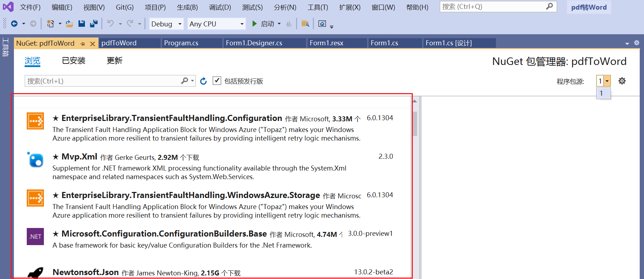Select the 已安装 installed tab
This screenshot has height=279, width=644.
click(x=73, y=61)
